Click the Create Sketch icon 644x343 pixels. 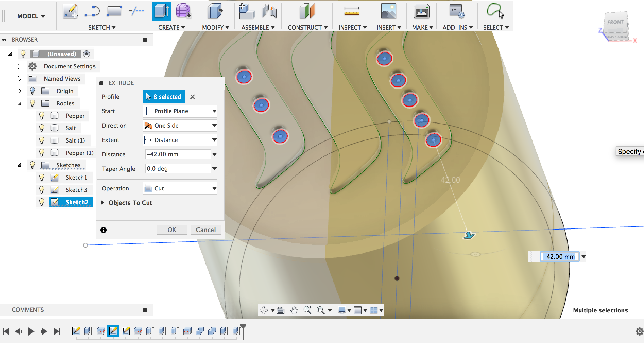point(70,11)
